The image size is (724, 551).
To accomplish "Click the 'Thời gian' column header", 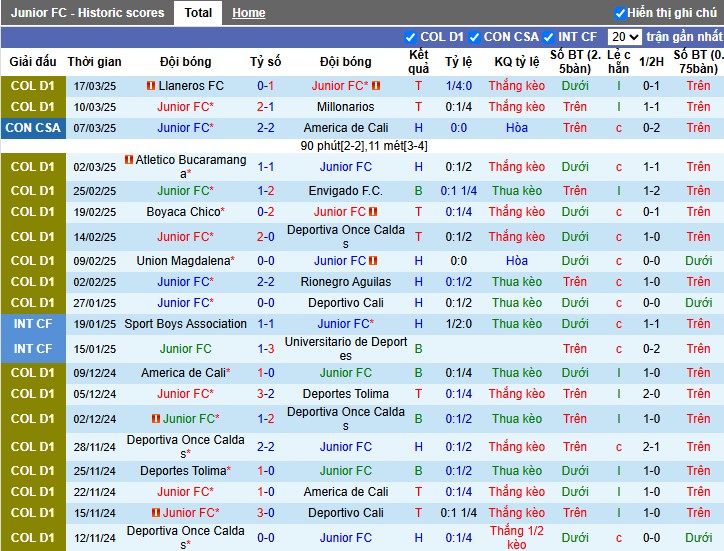I will click(x=94, y=62).
